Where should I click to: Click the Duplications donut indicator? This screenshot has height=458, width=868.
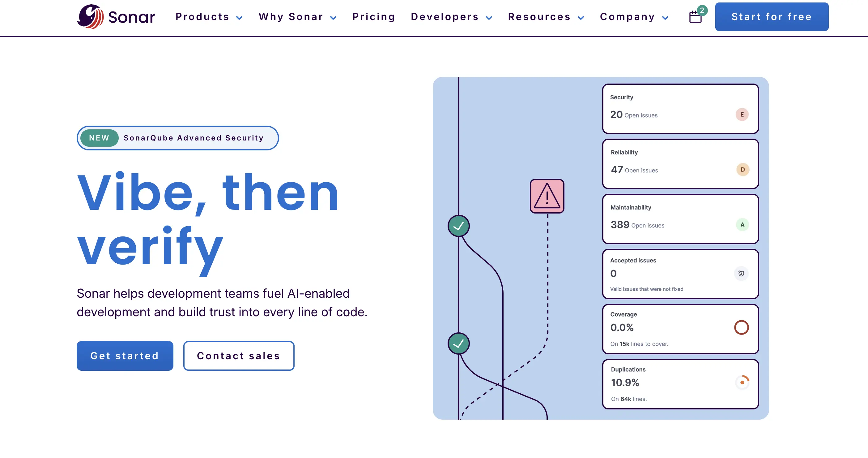(x=742, y=382)
